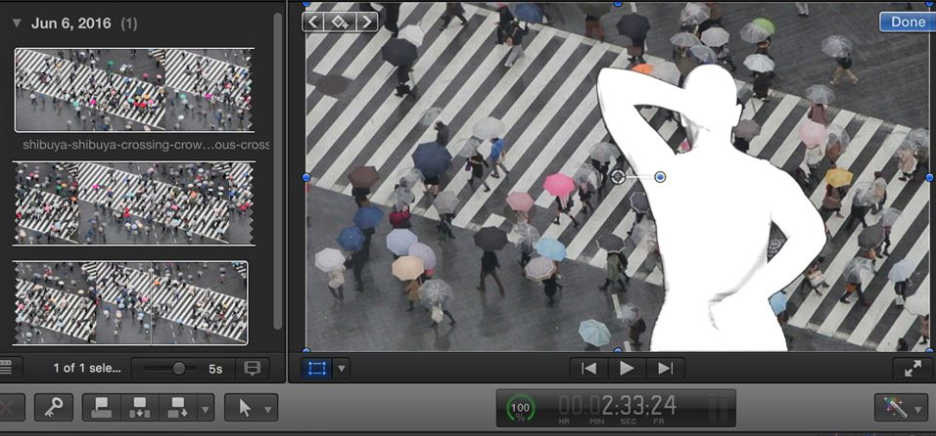Viewport: 936px width, 436px height.
Task: Go to previous keyframe in viewer
Action: [x=315, y=21]
